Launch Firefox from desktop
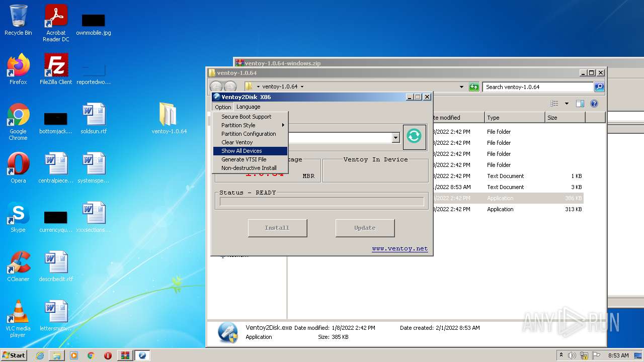Viewport: 644px width, 362px height. pos(18,69)
